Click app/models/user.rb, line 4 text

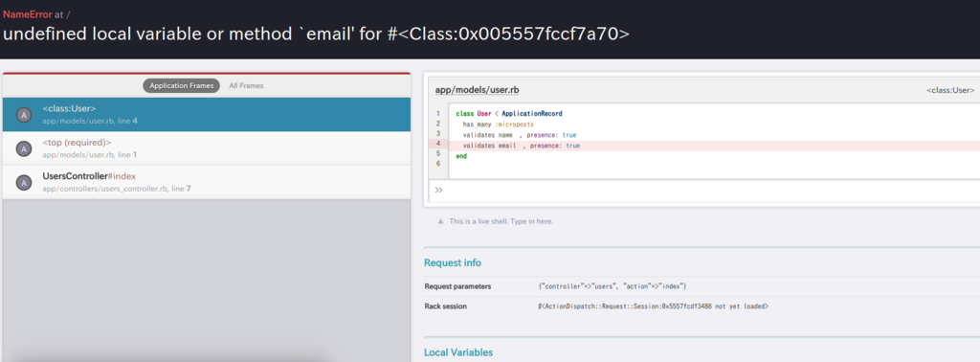tap(89, 121)
